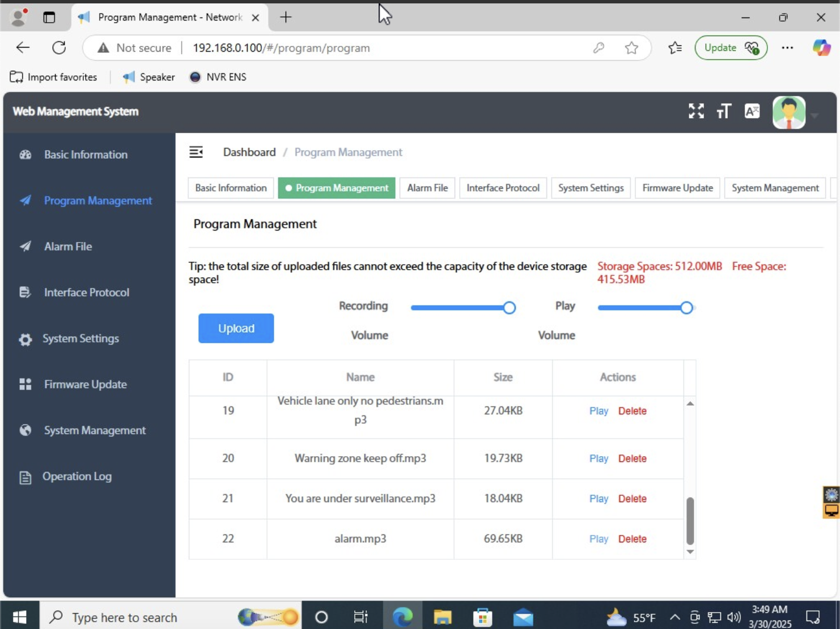Open File Explorer from the taskbar

[x=442, y=617]
